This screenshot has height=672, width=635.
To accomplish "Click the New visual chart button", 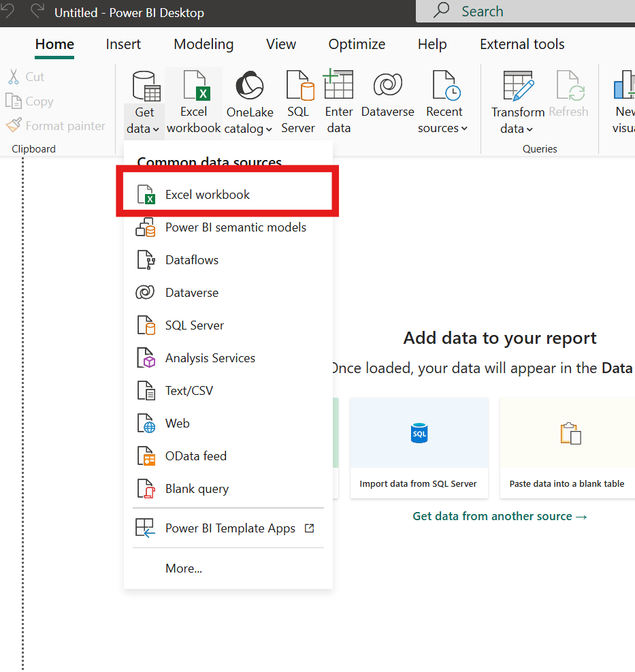I will coord(624,103).
